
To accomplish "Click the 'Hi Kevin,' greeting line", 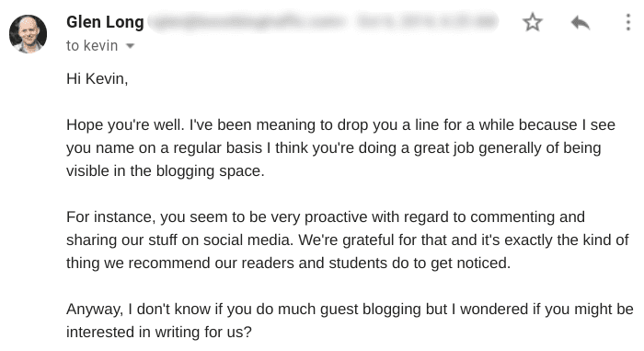I will click(98, 78).
